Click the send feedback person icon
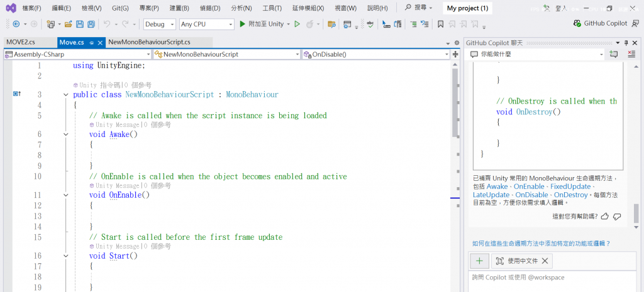This screenshot has width=644, height=292. pos(635,24)
